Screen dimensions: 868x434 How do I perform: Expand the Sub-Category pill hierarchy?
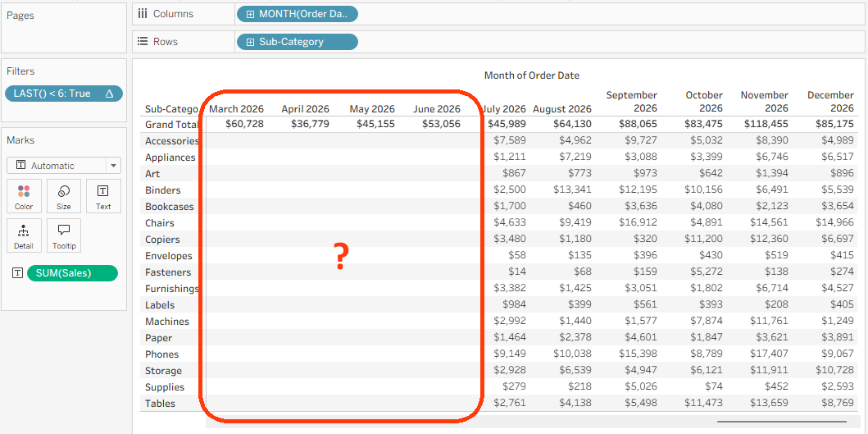click(x=250, y=42)
